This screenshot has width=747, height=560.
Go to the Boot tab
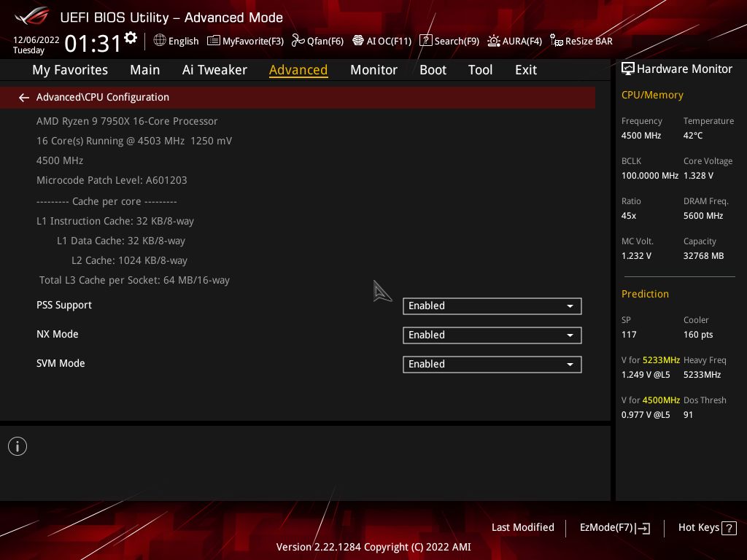(x=433, y=70)
